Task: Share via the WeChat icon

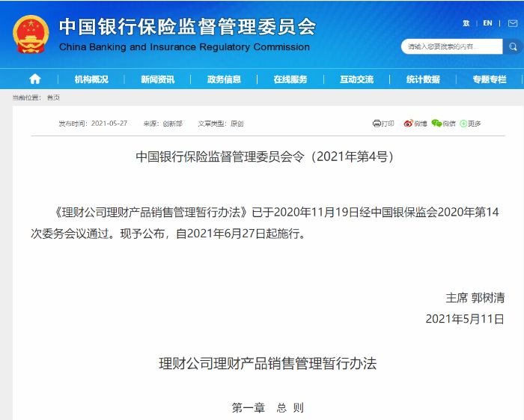Action: [x=436, y=124]
